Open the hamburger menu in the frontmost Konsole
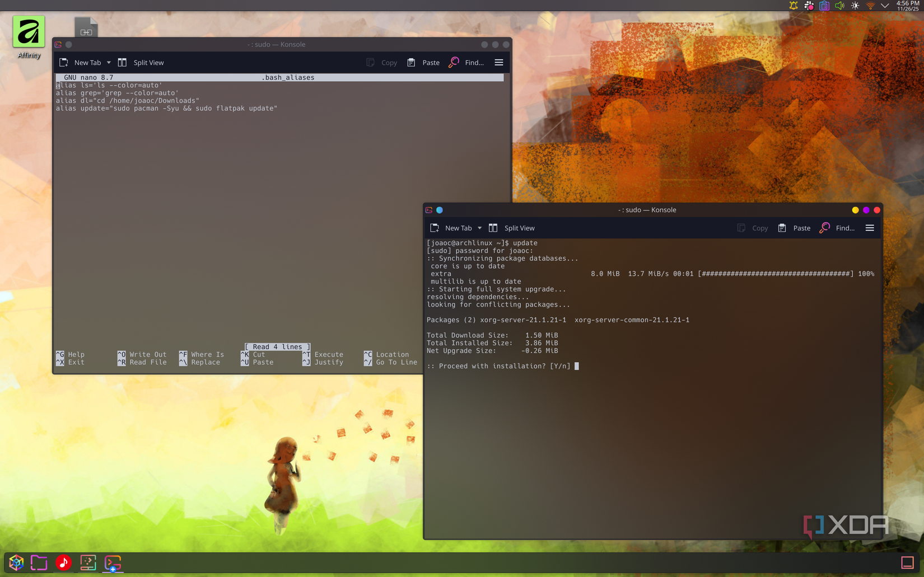 pyautogui.click(x=870, y=228)
